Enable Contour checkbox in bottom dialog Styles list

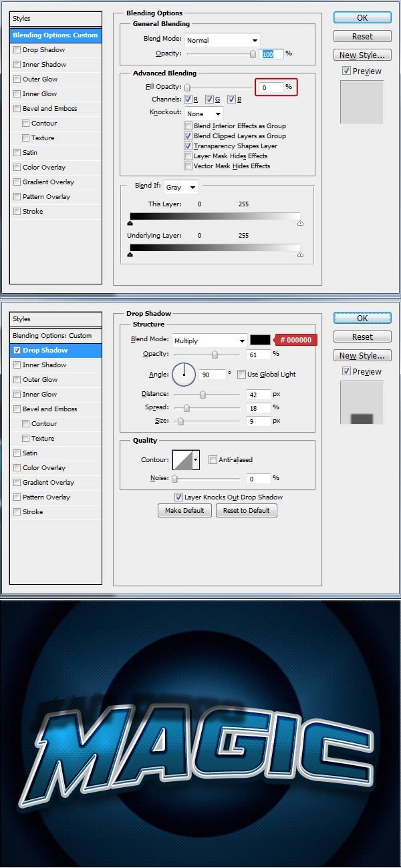click(x=25, y=424)
